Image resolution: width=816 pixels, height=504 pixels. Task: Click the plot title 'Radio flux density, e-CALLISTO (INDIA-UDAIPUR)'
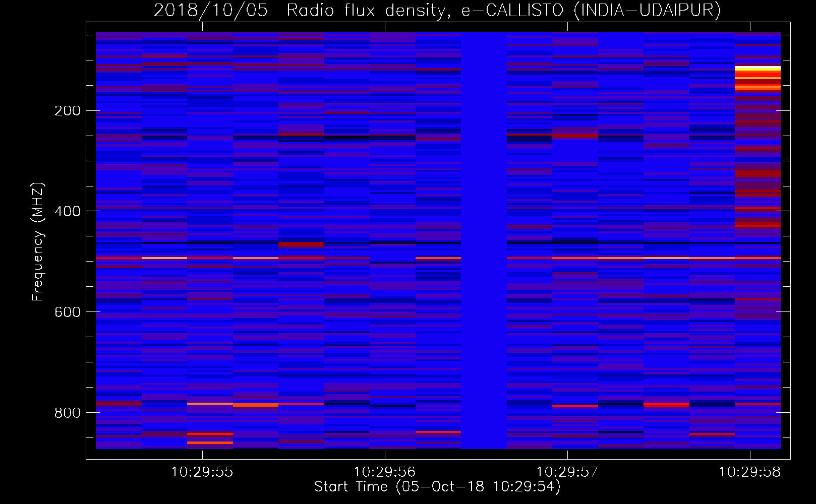point(504,11)
